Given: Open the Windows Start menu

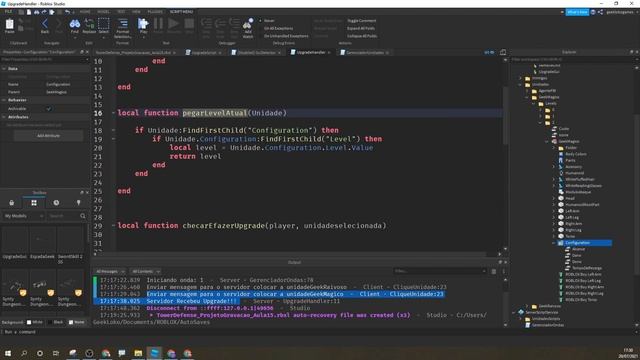Looking at the screenshot, I should pyautogui.click(x=8, y=353).
